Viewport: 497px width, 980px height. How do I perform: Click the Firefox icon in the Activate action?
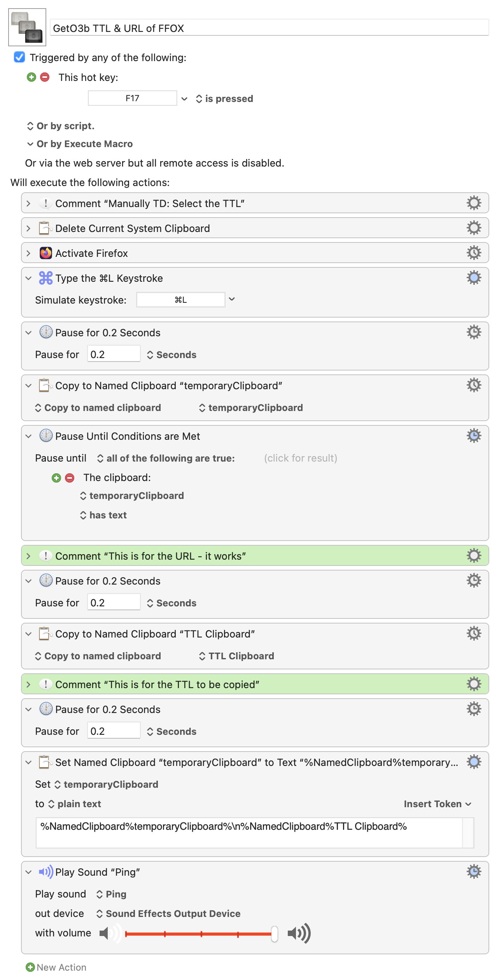(46, 253)
